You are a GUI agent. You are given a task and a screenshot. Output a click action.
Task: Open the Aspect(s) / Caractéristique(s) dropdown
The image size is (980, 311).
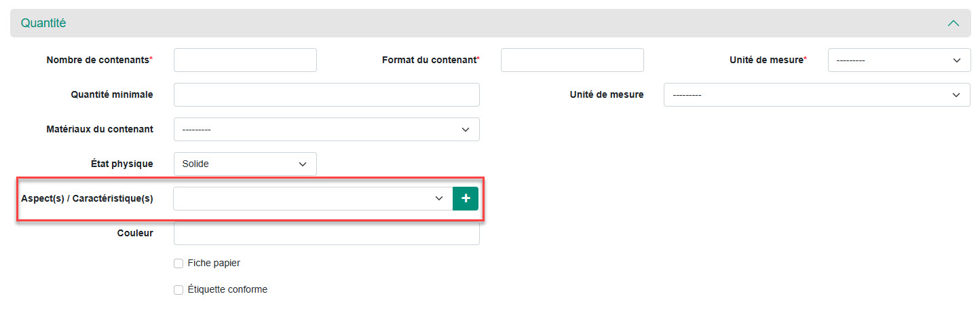[313, 198]
